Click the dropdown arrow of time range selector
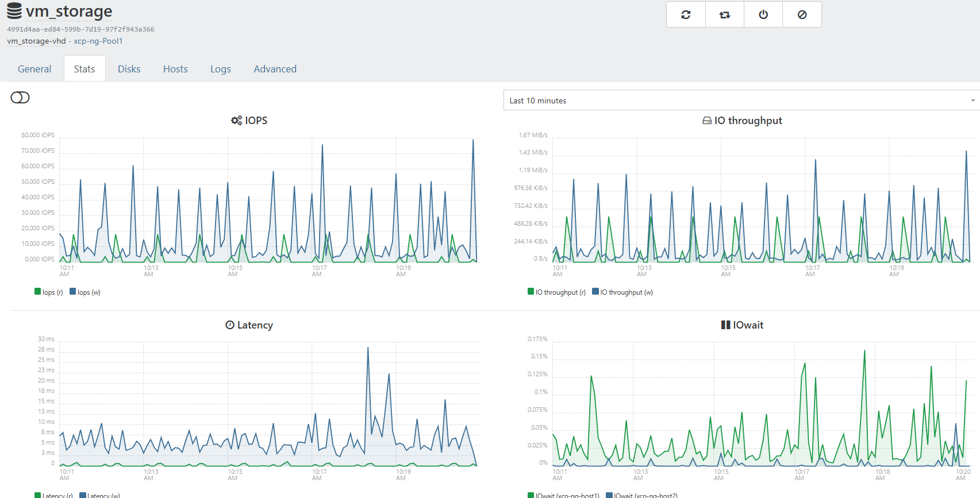 click(973, 101)
